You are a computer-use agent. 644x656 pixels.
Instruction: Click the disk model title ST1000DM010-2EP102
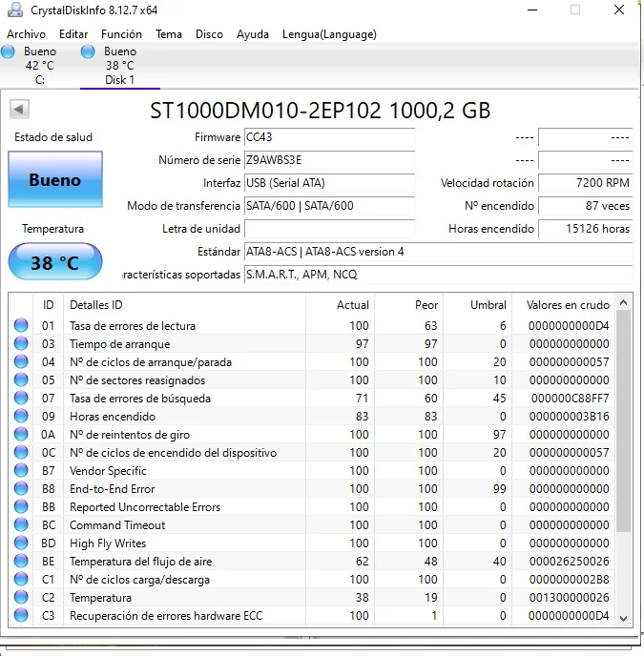tap(265, 111)
